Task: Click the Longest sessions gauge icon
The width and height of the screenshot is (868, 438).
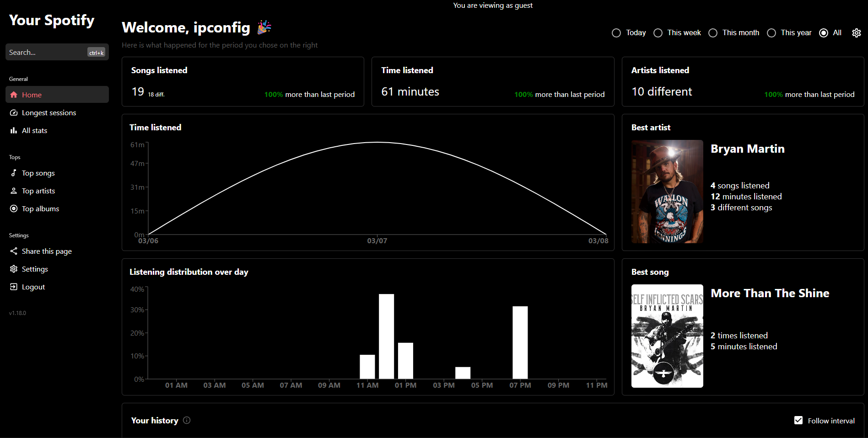Action: click(14, 112)
